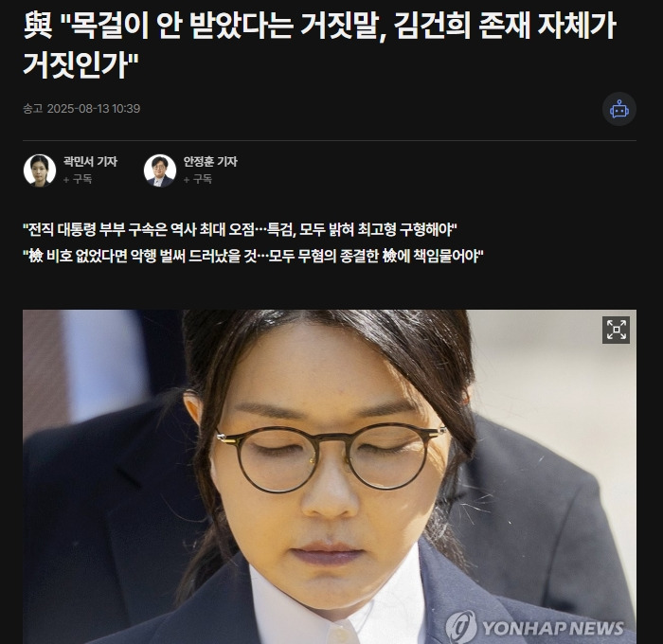Click the eyeglasses in the article photo

[331, 456]
